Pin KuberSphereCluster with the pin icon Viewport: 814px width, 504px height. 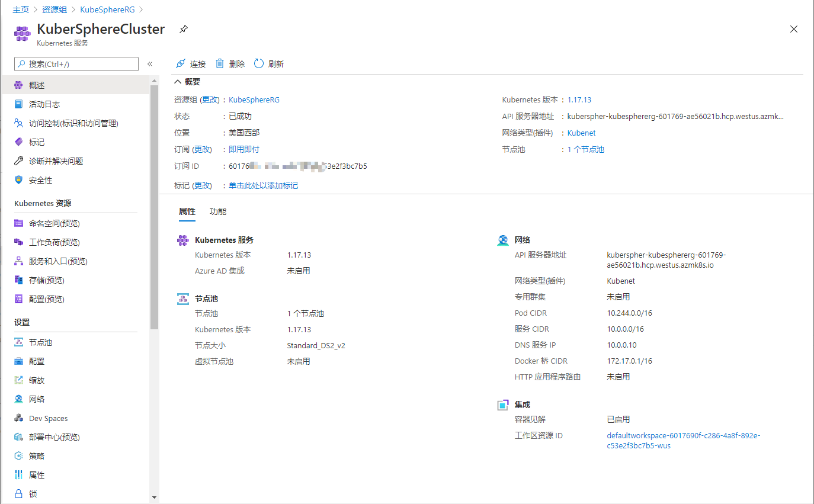point(184,29)
